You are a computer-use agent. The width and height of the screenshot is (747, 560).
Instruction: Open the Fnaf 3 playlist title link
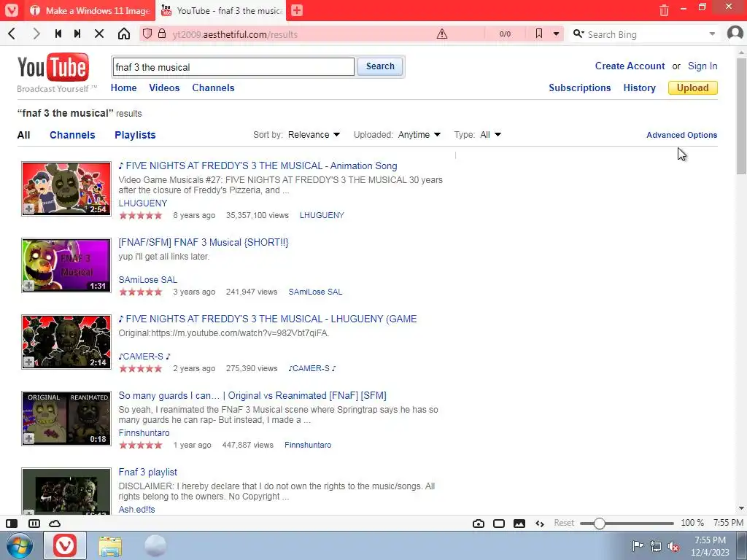pyautogui.click(x=147, y=472)
